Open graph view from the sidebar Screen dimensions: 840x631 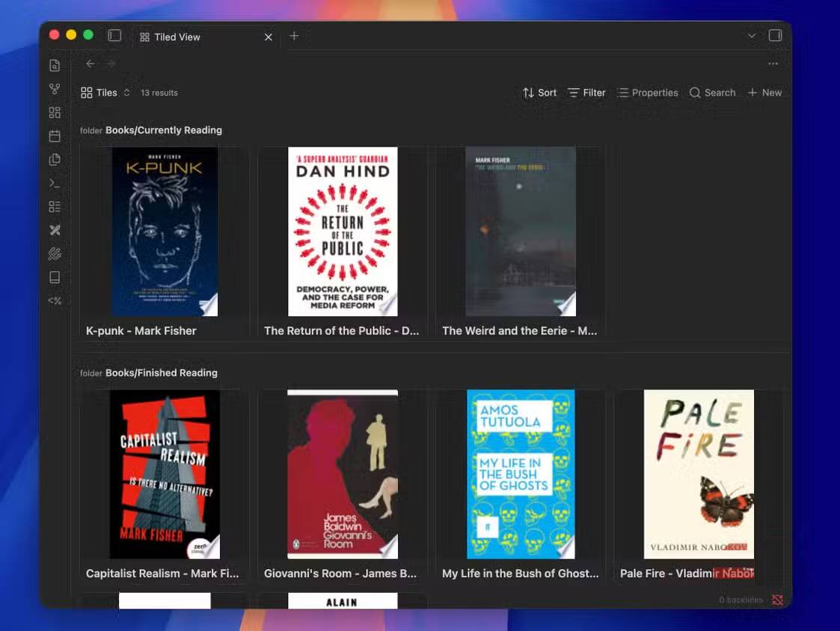(55, 89)
